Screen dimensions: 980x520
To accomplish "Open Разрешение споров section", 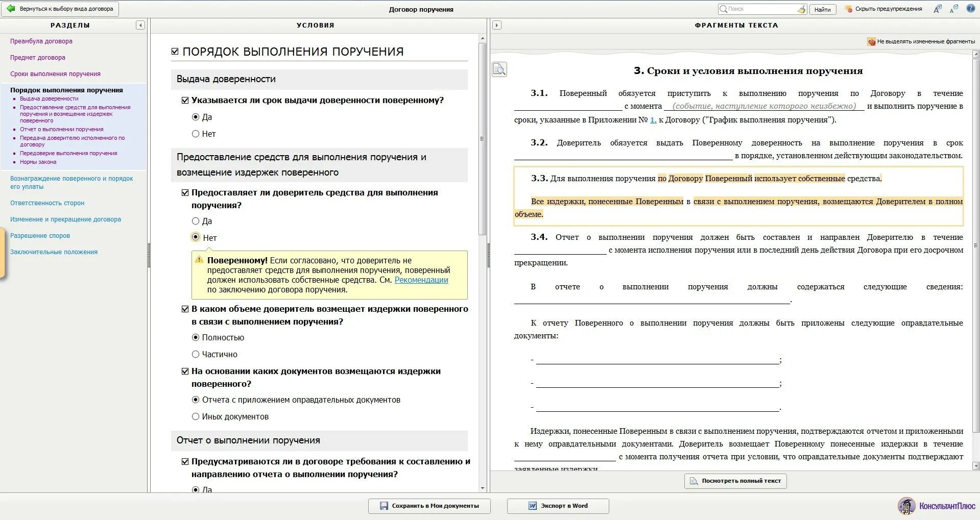I will [x=40, y=236].
